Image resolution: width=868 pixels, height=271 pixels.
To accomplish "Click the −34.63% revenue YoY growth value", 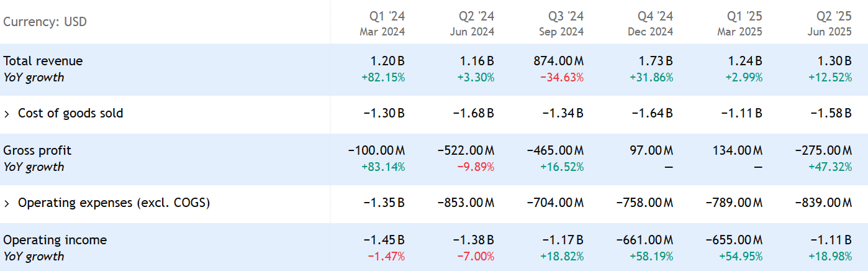I will [x=563, y=78].
